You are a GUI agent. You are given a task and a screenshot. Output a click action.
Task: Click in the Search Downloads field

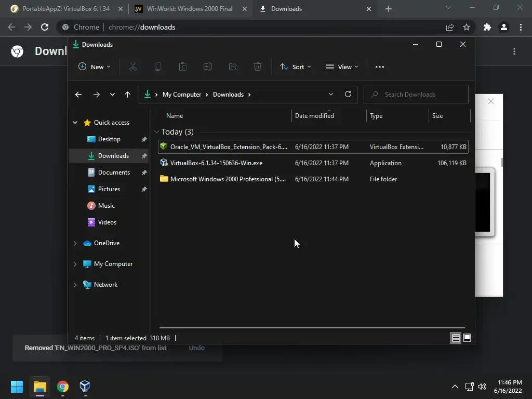[416, 95]
